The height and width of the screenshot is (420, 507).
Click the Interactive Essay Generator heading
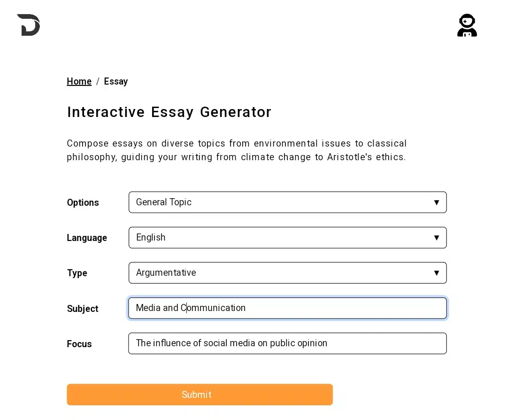(x=169, y=112)
